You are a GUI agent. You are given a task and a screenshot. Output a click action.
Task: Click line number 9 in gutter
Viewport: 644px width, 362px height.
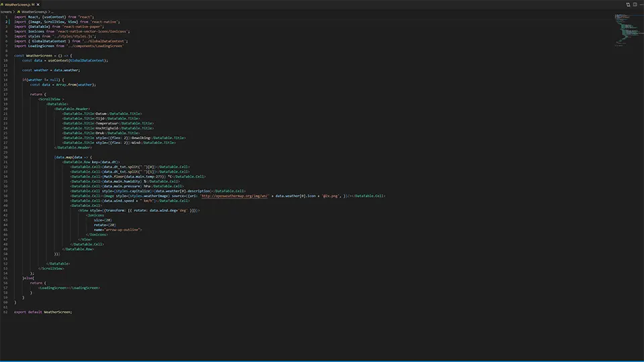coord(6,56)
